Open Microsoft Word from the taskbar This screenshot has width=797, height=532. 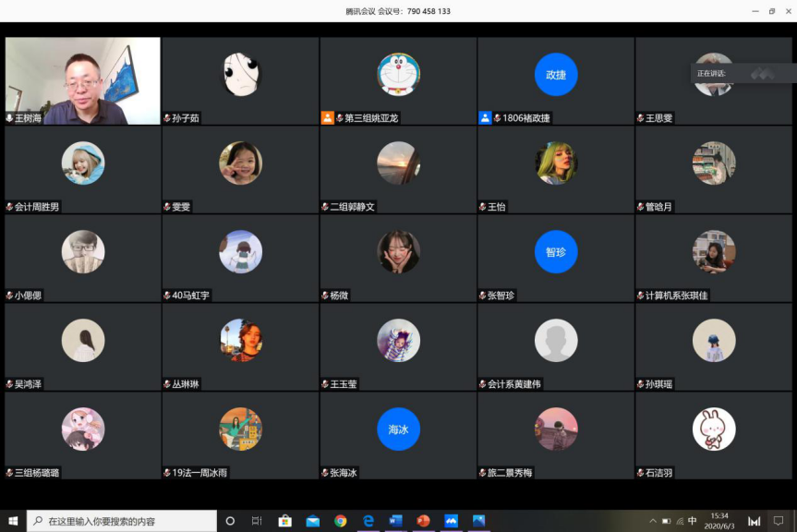(x=395, y=521)
